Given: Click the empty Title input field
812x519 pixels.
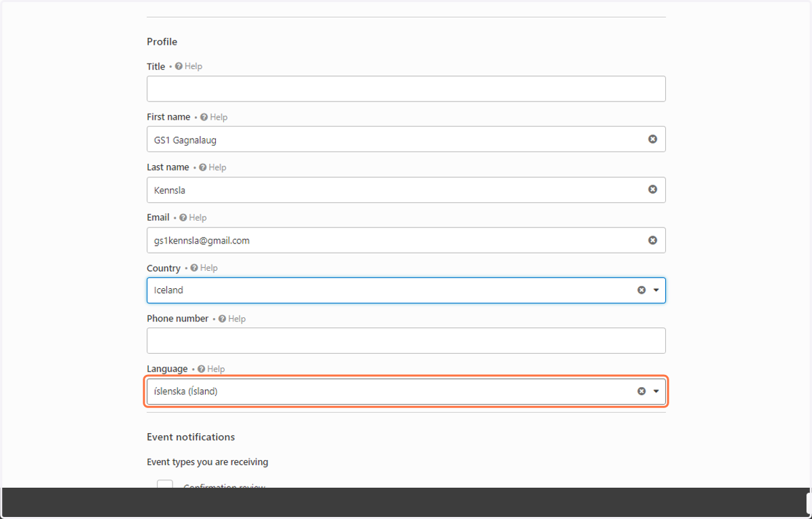Looking at the screenshot, I should coord(406,89).
